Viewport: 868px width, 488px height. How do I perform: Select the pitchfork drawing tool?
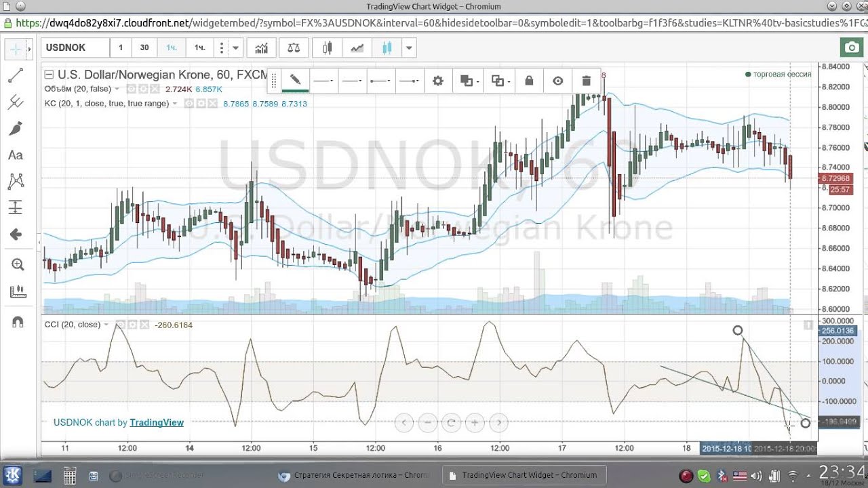coord(15,102)
